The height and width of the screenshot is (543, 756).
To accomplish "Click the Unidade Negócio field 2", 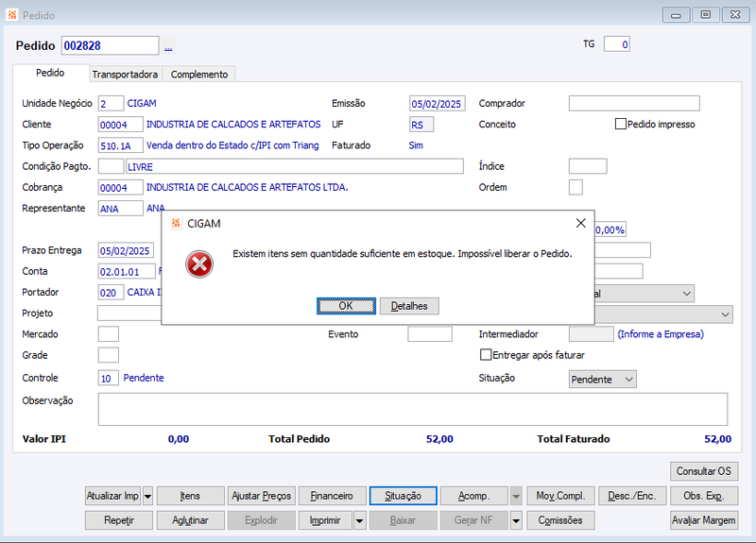I will [111, 104].
